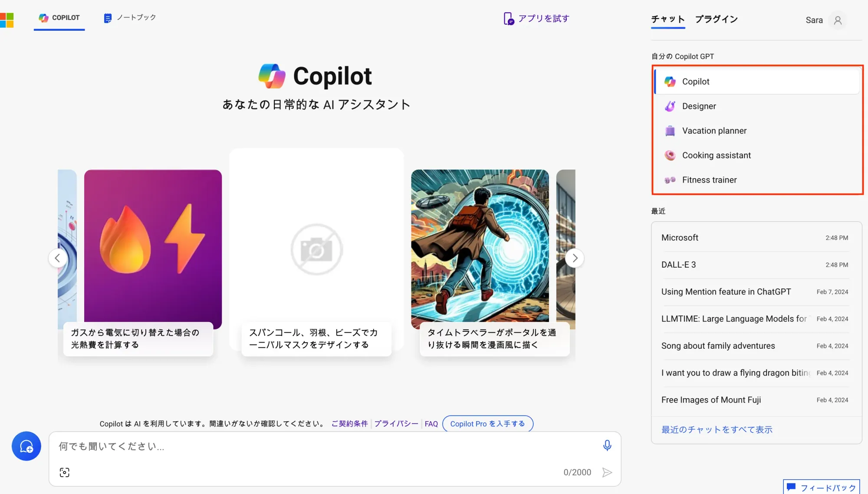Open the プライバシー link

pos(396,424)
